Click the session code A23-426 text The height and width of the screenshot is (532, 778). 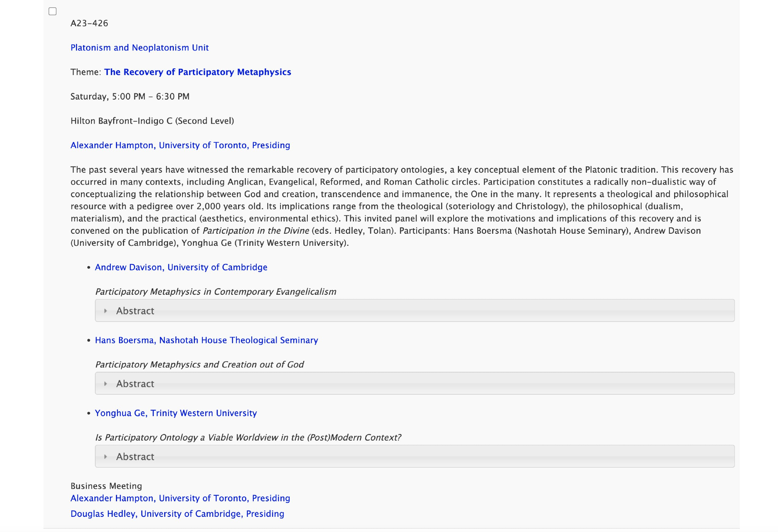coord(89,23)
